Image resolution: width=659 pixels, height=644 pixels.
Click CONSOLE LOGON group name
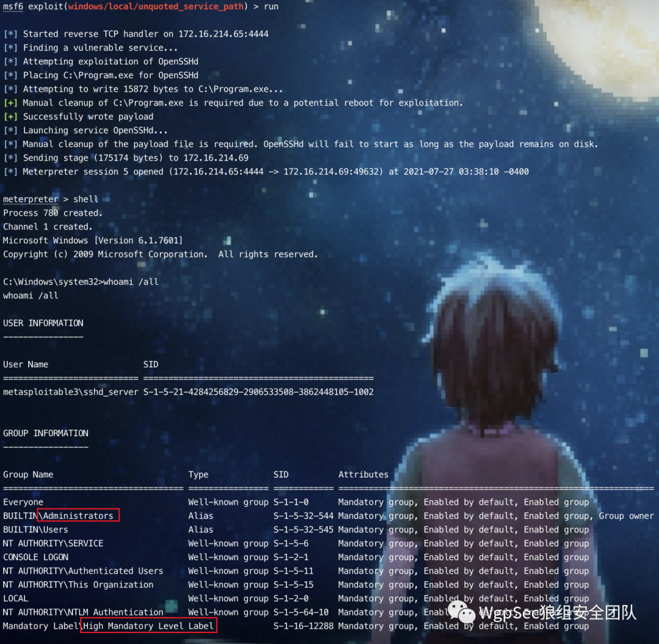[36, 557]
